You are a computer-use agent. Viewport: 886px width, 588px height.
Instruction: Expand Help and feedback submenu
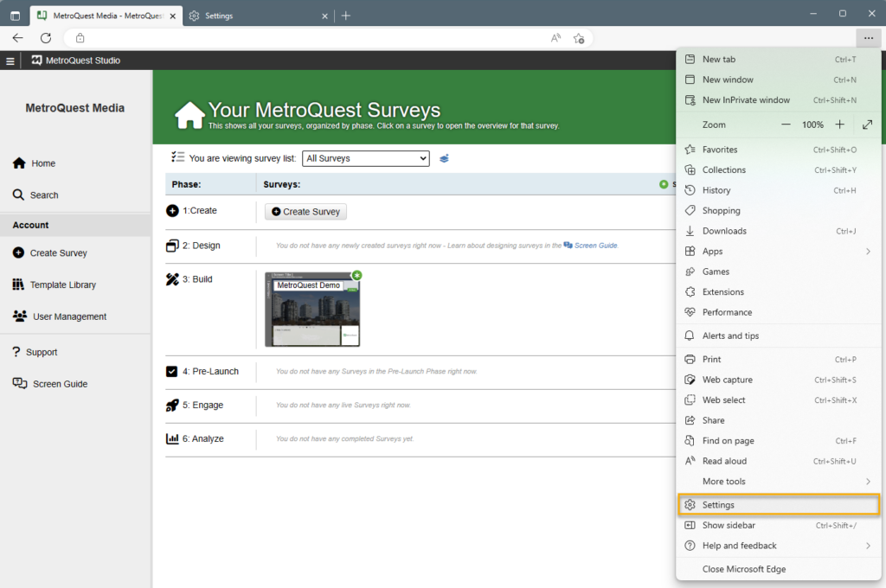point(779,546)
